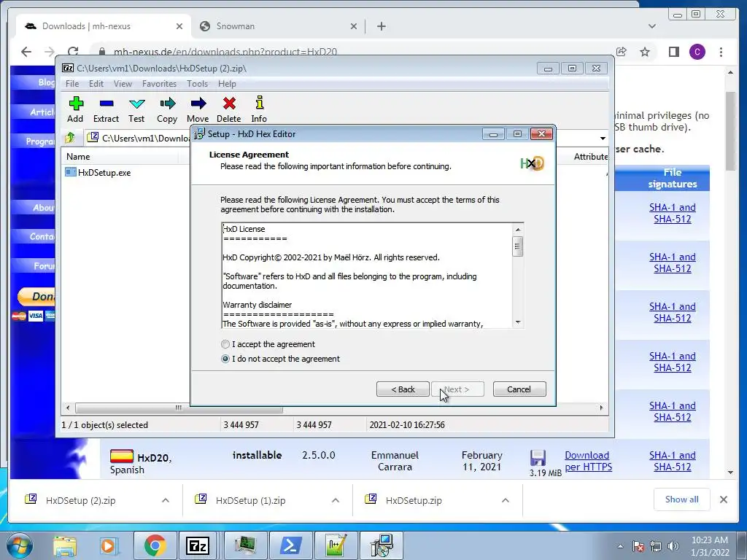Screen dimensions: 747x560
Task: Open the Chrome tab search chevron
Action: tap(652, 26)
